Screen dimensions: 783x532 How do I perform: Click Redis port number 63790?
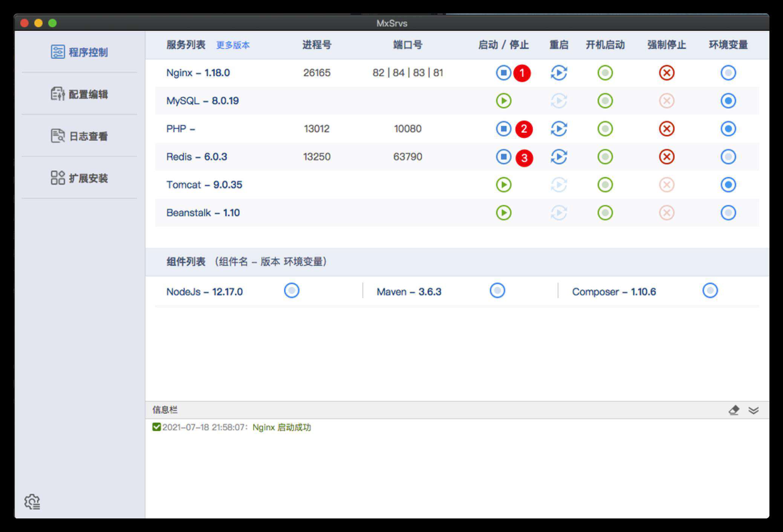tap(408, 157)
